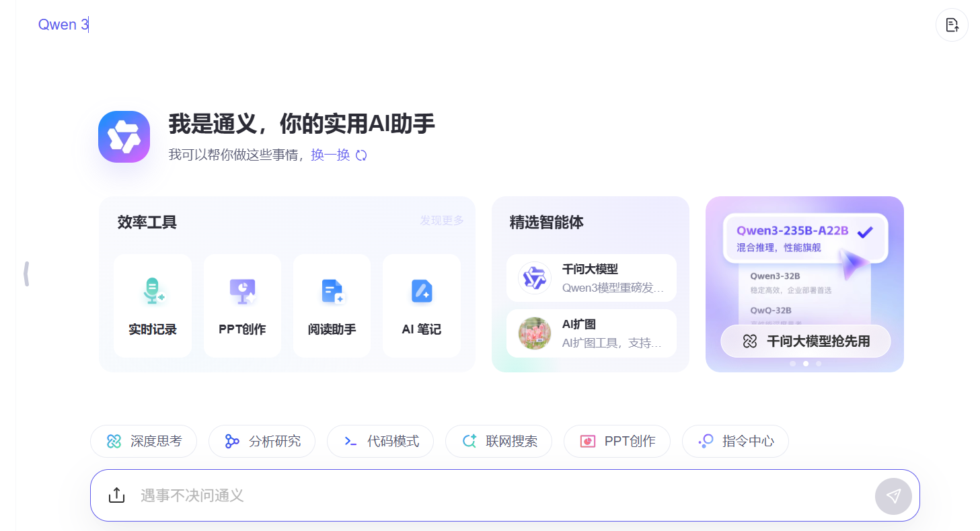Open the Qwen3模型重磅发… description text
This screenshot has width=980, height=531.
(613, 288)
